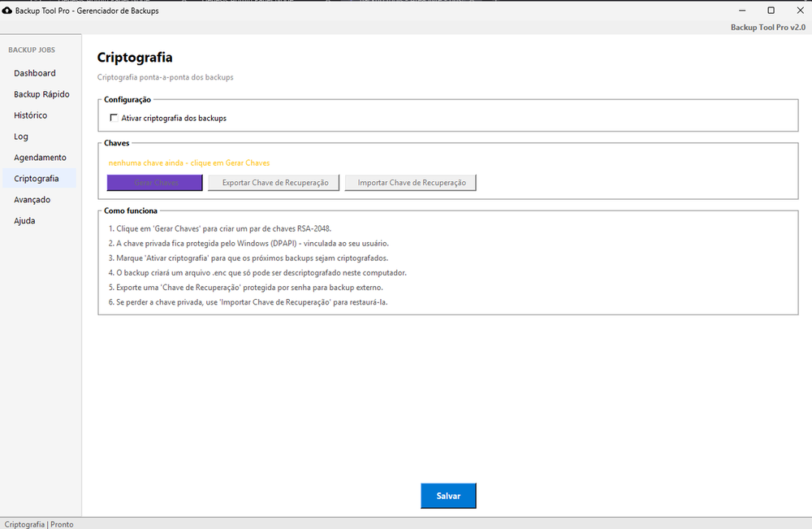The image size is (812, 529).
Task: Click the 'Backup Tool Pro v2.0' version label
Action: point(768,28)
